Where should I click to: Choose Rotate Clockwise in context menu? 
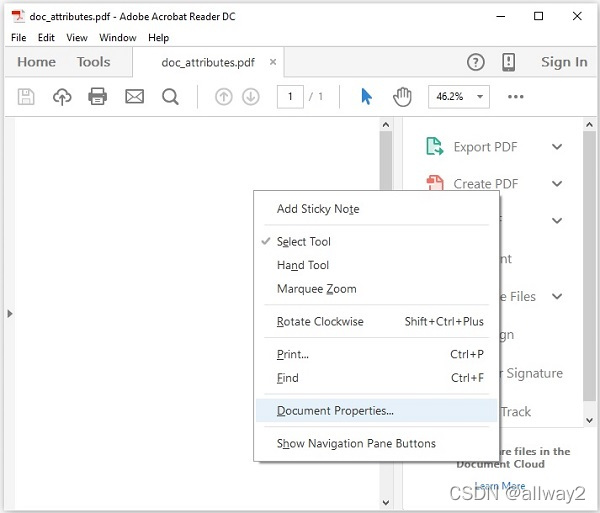[377, 321]
